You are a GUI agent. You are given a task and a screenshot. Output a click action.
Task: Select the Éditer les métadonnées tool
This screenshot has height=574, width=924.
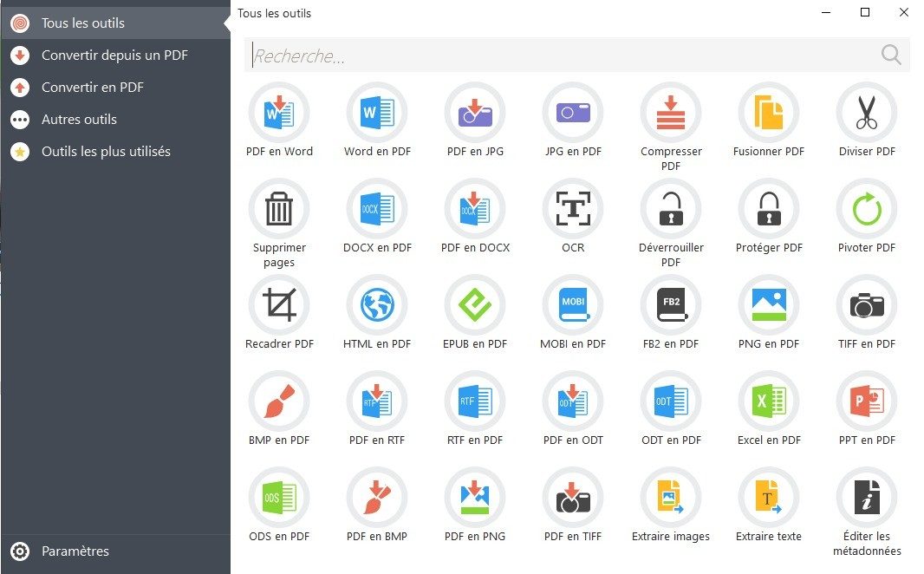pos(866,498)
